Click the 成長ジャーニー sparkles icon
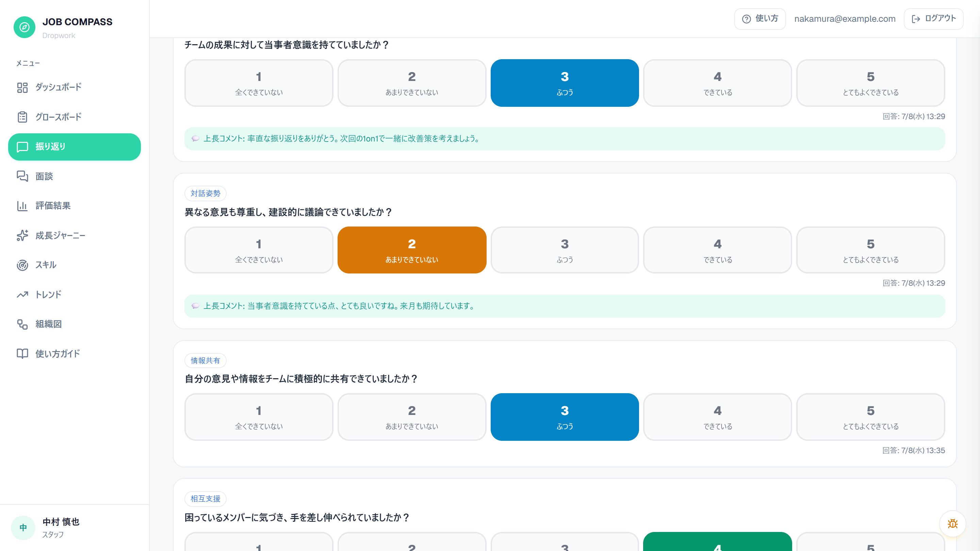The image size is (980, 551). 22,235
